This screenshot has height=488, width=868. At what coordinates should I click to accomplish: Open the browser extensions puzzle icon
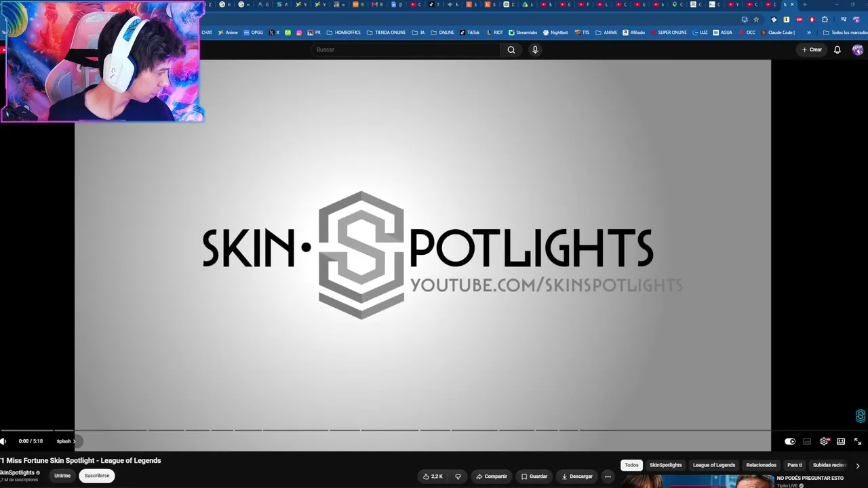825,20
